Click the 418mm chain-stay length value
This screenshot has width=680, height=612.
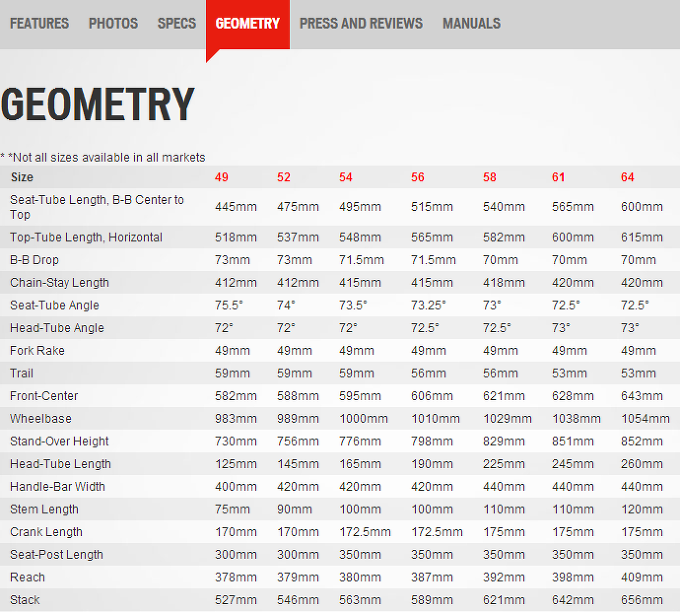click(503, 283)
